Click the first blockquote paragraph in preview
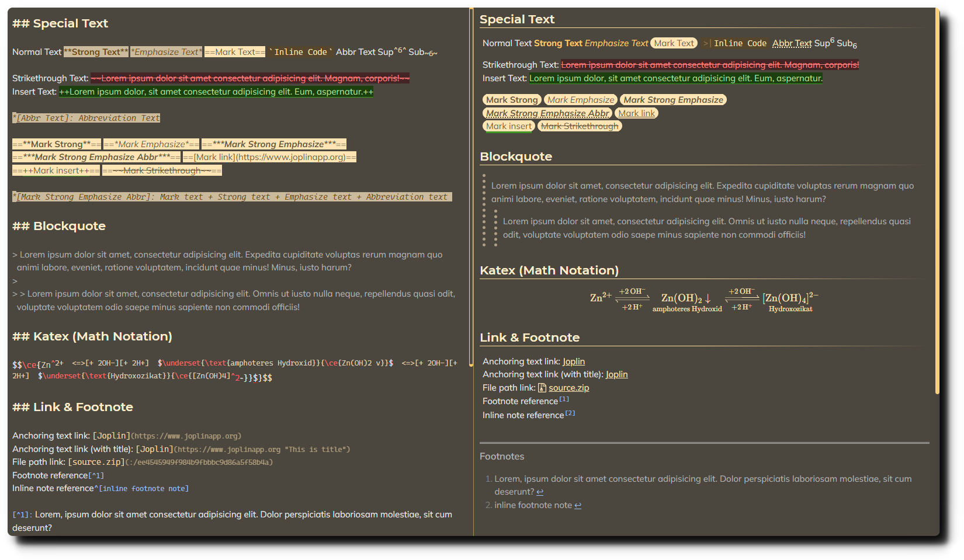This screenshot has width=964, height=560. coord(702,192)
